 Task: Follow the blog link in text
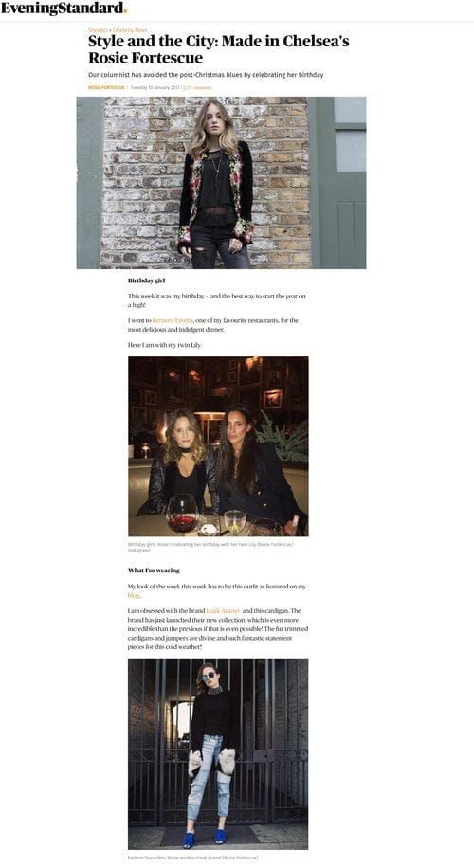(x=133, y=596)
